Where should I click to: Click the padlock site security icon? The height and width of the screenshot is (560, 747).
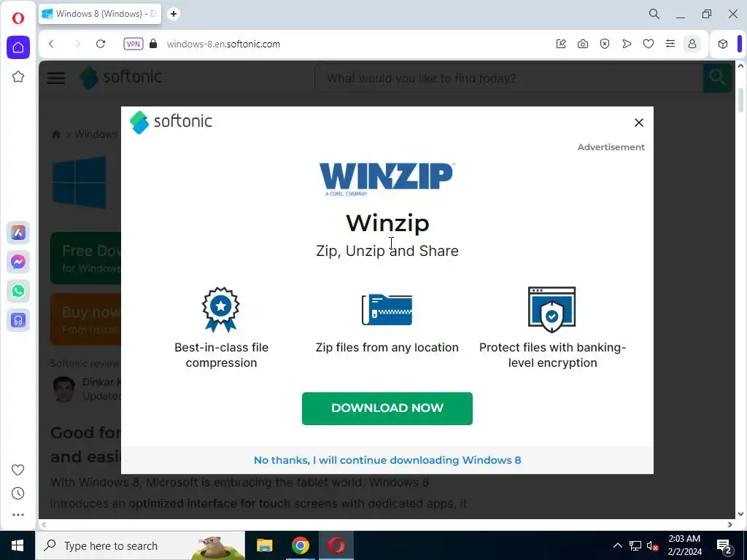point(153,44)
